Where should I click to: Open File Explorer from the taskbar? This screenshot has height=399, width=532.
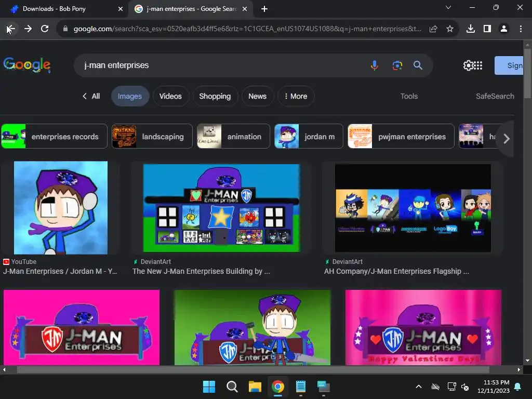tap(255, 387)
